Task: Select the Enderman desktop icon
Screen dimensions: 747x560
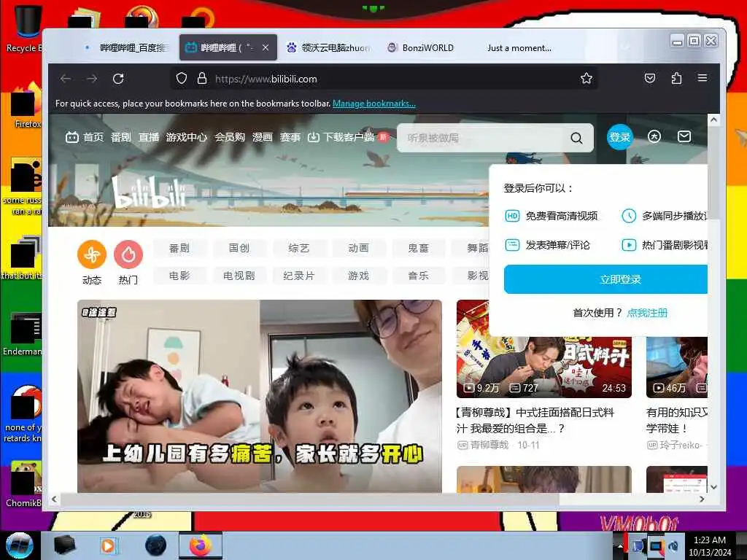Action: (23, 333)
